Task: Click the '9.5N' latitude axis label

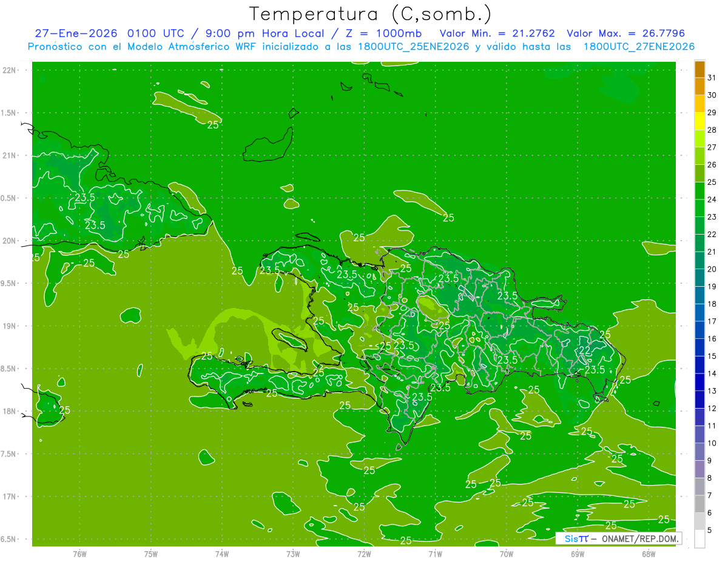Action: 9,284
